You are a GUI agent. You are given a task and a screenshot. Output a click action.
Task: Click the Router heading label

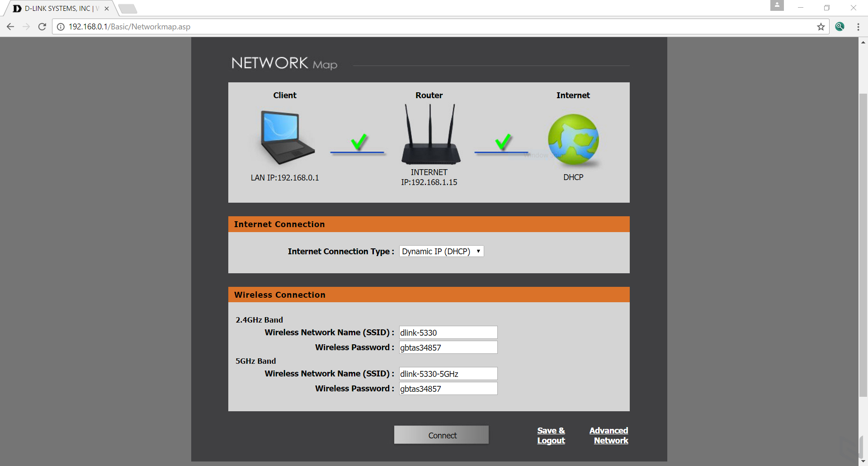coord(429,95)
